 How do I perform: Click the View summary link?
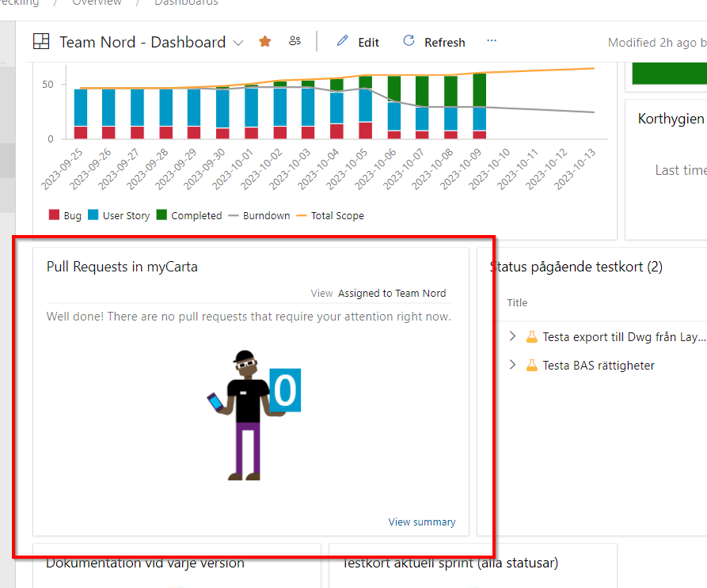421,522
